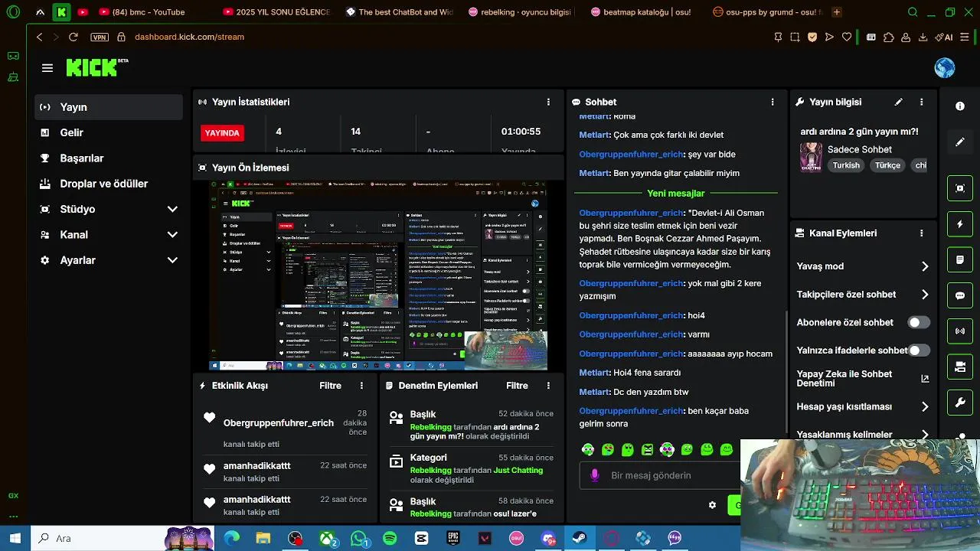
Task: Open chat settings gear icon
Action: tap(712, 505)
